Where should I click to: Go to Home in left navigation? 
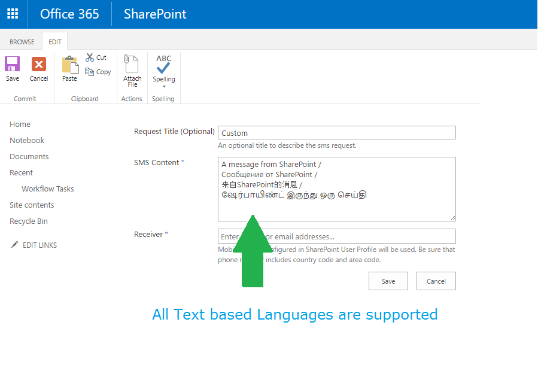click(20, 124)
